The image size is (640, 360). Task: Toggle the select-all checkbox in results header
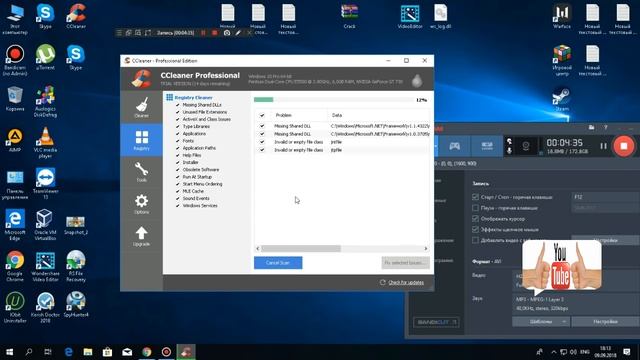[x=262, y=115]
